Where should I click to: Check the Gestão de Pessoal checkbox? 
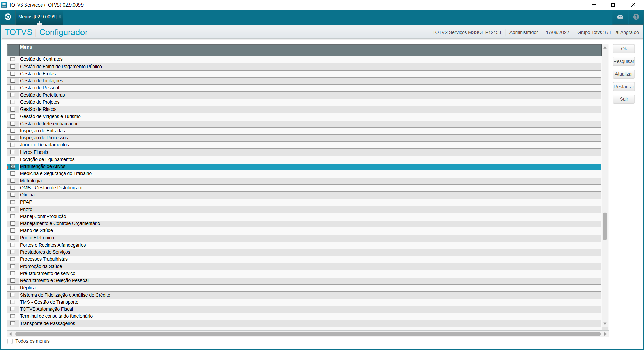tap(13, 88)
